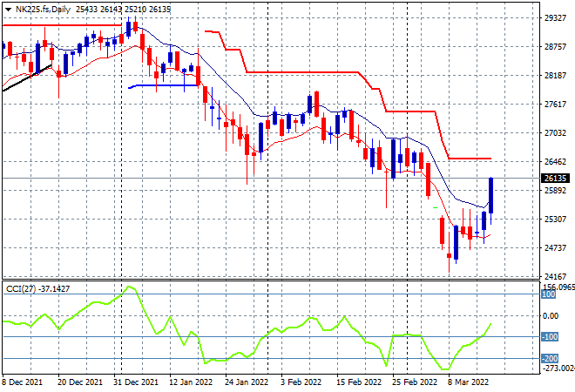
Task: Click the 3 Feb 2022 date label
Action: [x=301, y=382]
